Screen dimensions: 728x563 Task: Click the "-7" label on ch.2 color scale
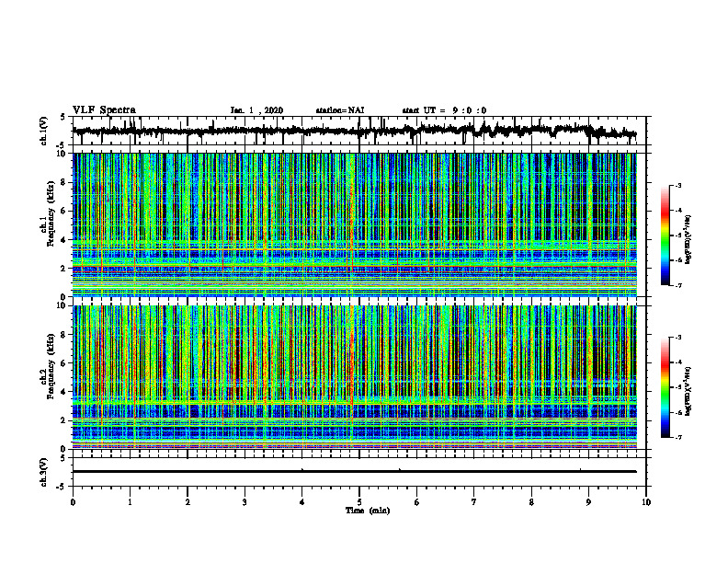tap(677, 438)
